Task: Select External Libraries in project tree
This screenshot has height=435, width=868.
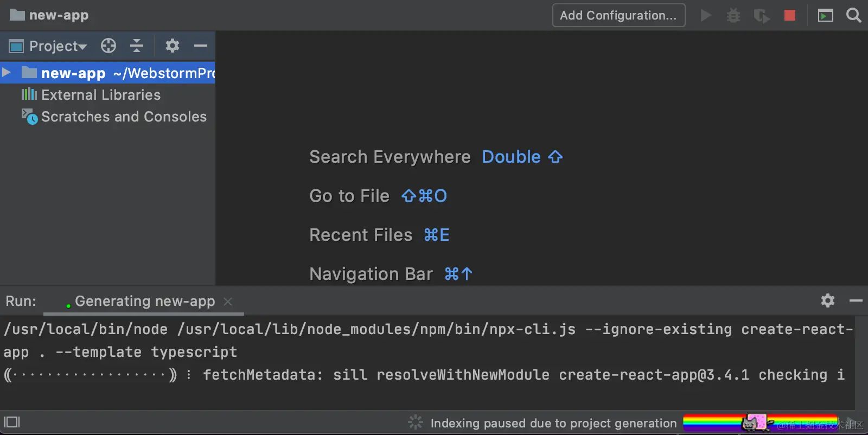Action: pos(101,95)
